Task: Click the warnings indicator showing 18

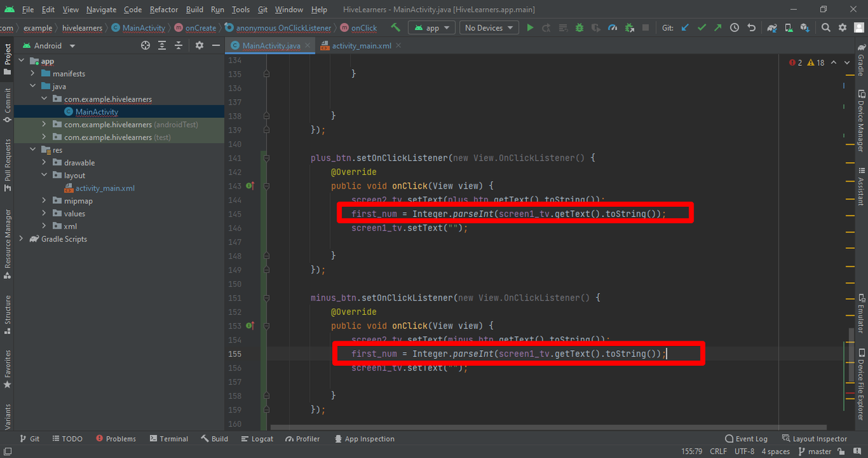Action: pyautogui.click(x=816, y=62)
